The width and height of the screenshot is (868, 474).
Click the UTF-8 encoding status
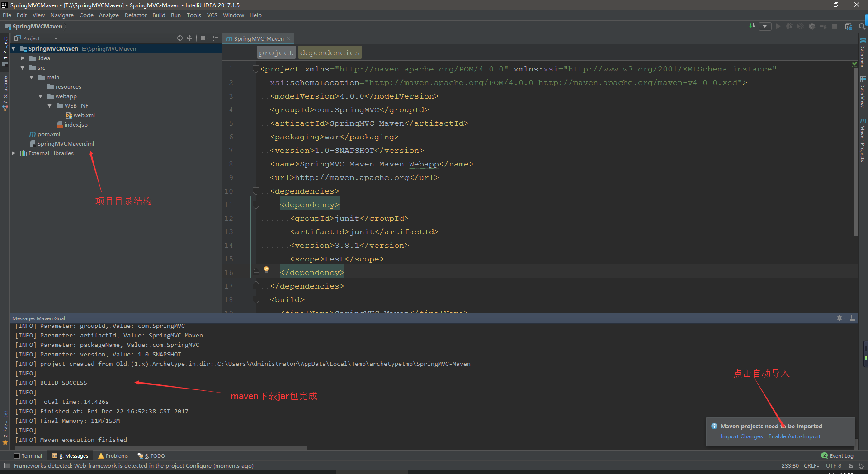[834, 466]
